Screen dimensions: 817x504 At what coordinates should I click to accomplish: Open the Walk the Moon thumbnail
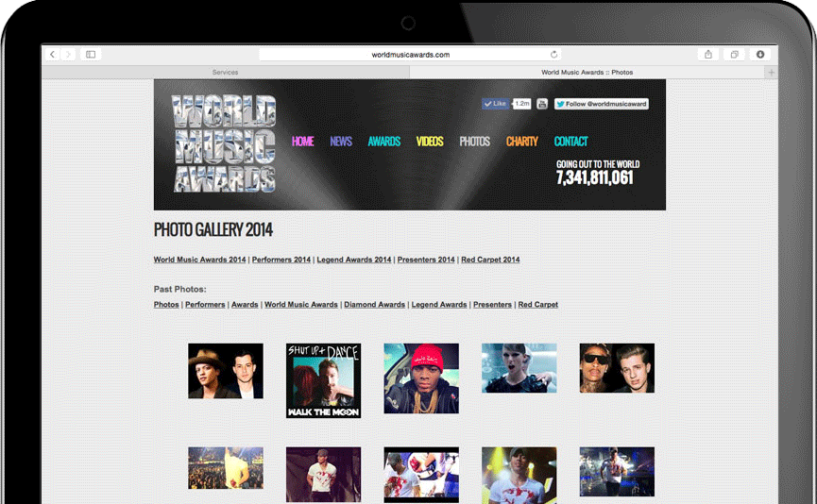point(323,380)
